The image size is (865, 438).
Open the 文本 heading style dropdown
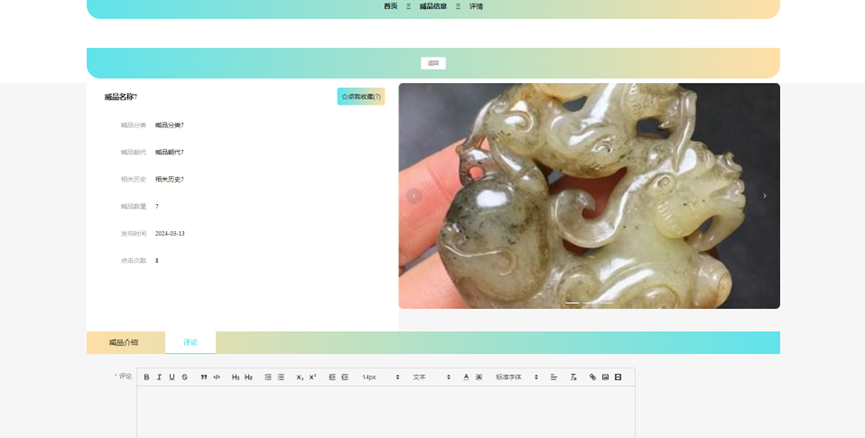pyautogui.click(x=431, y=377)
